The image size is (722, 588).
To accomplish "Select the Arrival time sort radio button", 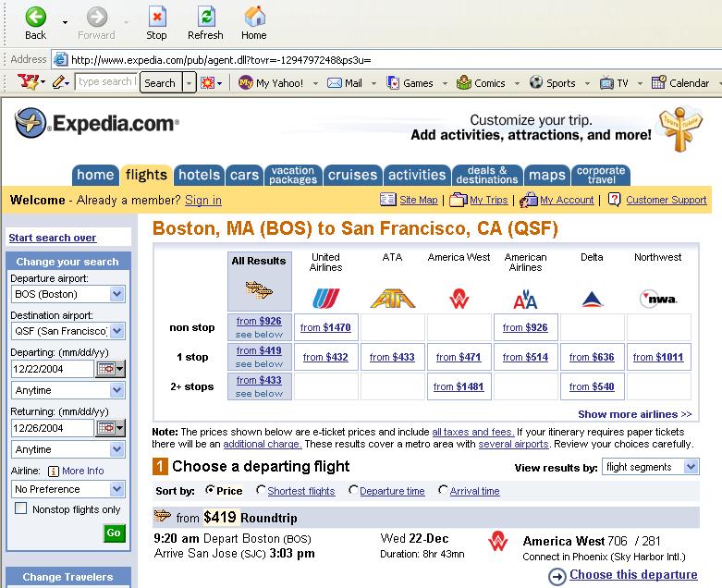I will coord(444,491).
